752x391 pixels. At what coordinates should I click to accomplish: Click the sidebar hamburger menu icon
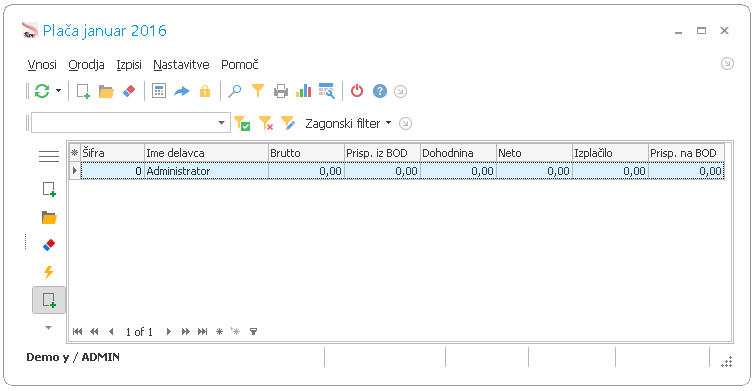pos(49,156)
